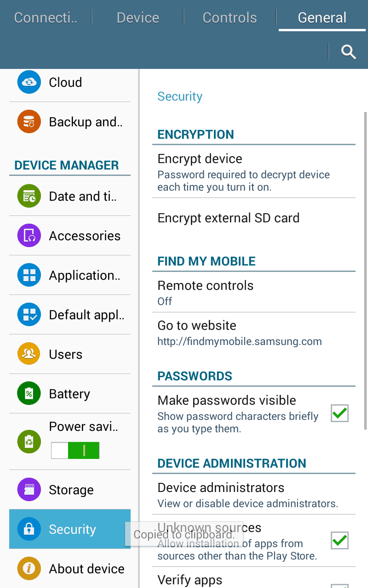Open the Controls tab

tap(230, 18)
